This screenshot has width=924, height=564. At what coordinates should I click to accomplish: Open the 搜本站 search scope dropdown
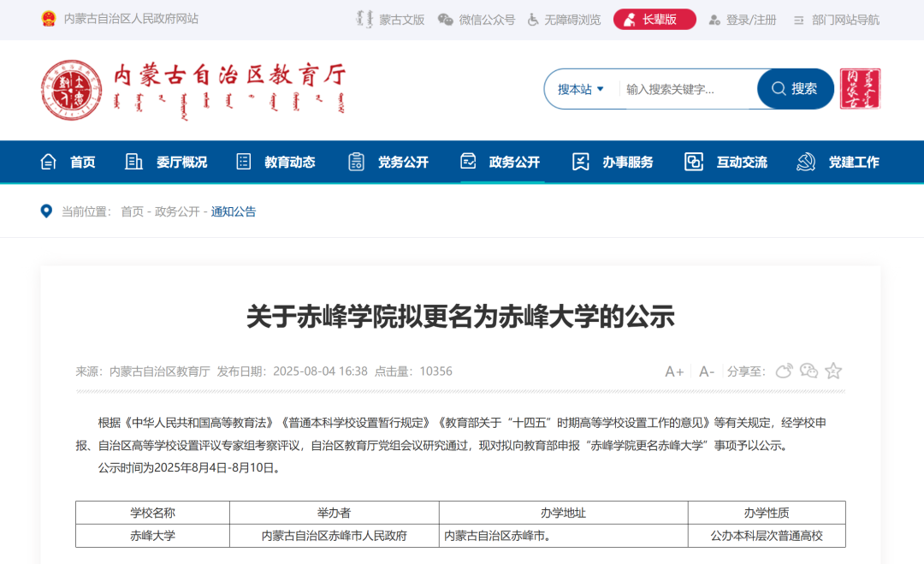point(581,88)
